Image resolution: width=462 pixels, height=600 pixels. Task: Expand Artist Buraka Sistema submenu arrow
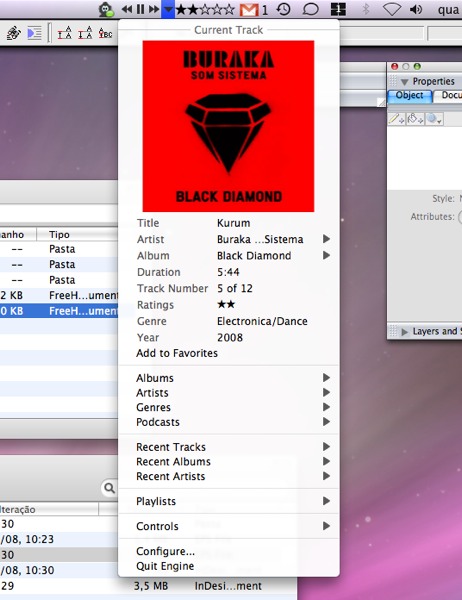(x=326, y=239)
